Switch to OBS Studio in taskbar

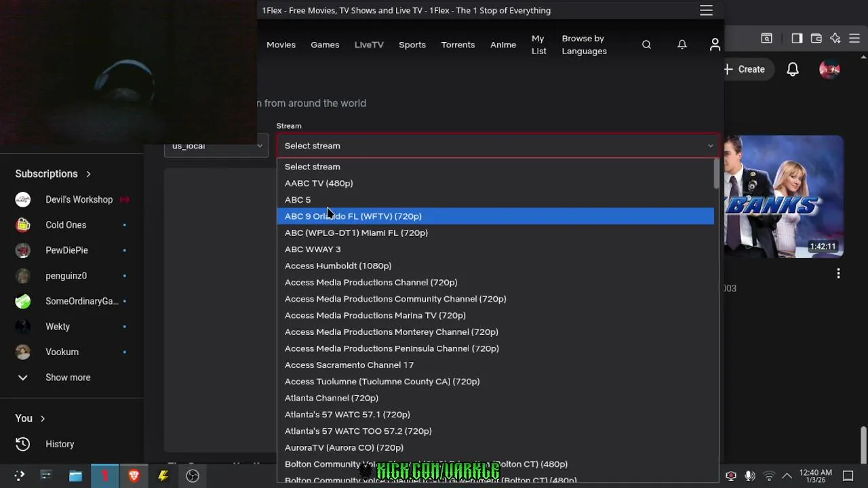tap(193, 476)
